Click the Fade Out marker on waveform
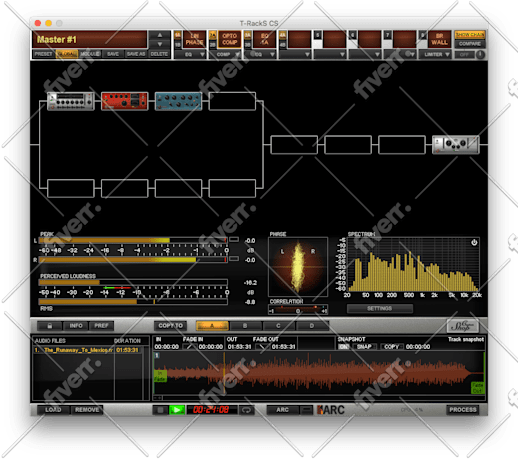518x459 pixels. coord(477,388)
